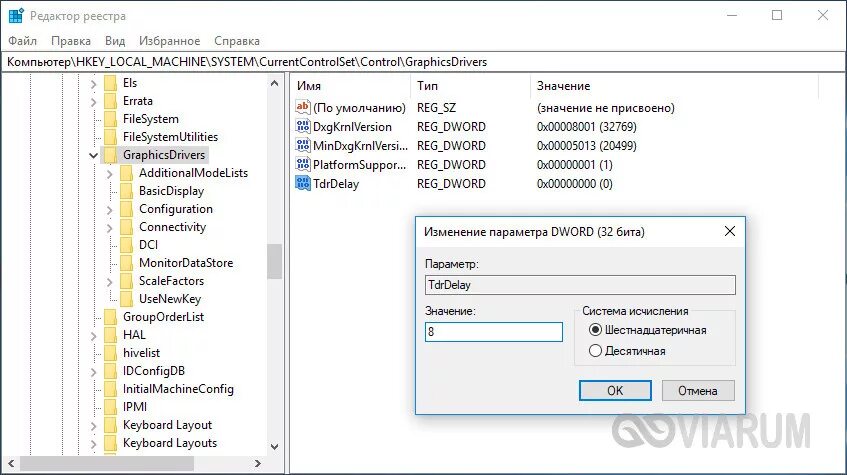Screen dimensions: 847x475
Task: Click the PlatformSupport value icon
Action: pyautogui.click(x=302, y=164)
